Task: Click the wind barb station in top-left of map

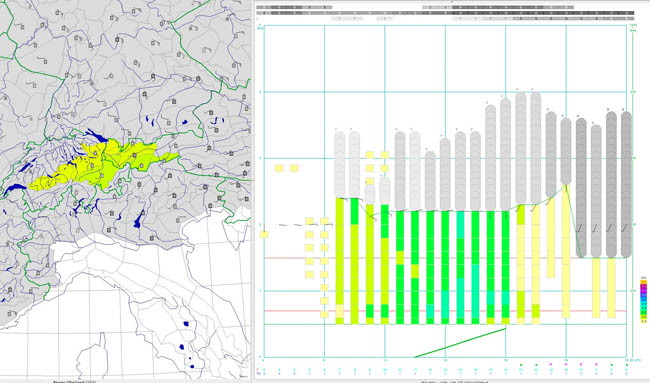Action: 19,27
